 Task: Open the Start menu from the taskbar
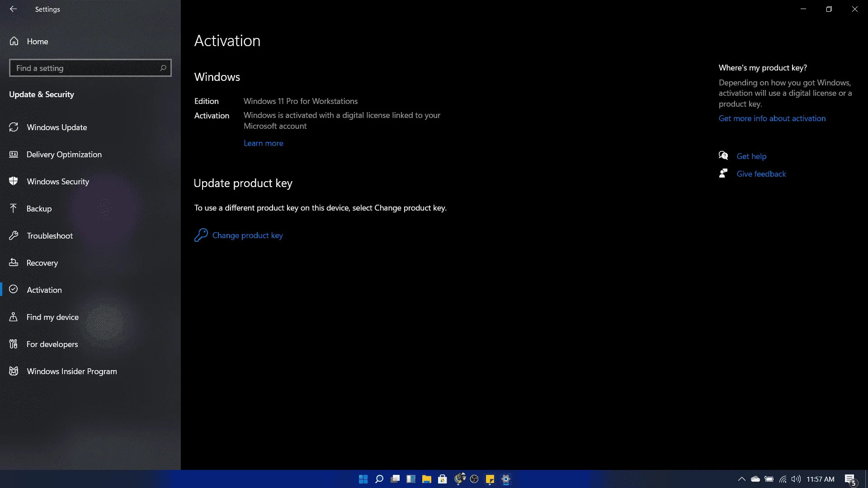(363, 479)
